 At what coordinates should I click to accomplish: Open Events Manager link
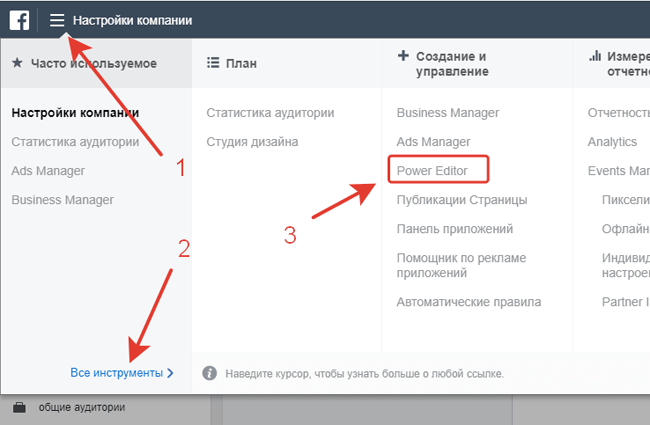(x=618, y=171)
